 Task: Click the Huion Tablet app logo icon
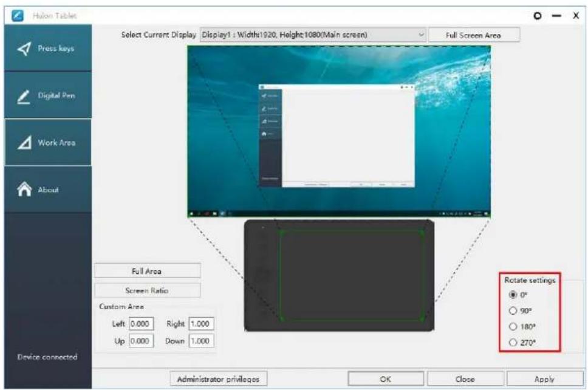coord(18,15)
